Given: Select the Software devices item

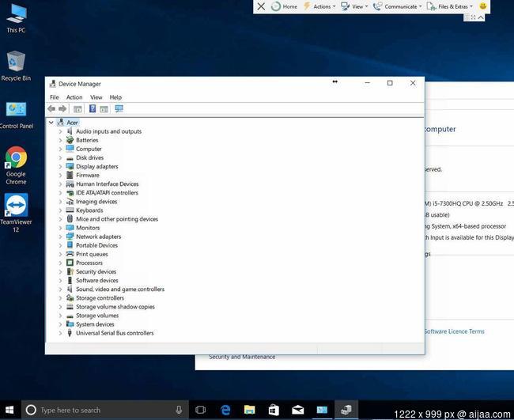Looking at the screenshot, I should (x=97, y=280).
